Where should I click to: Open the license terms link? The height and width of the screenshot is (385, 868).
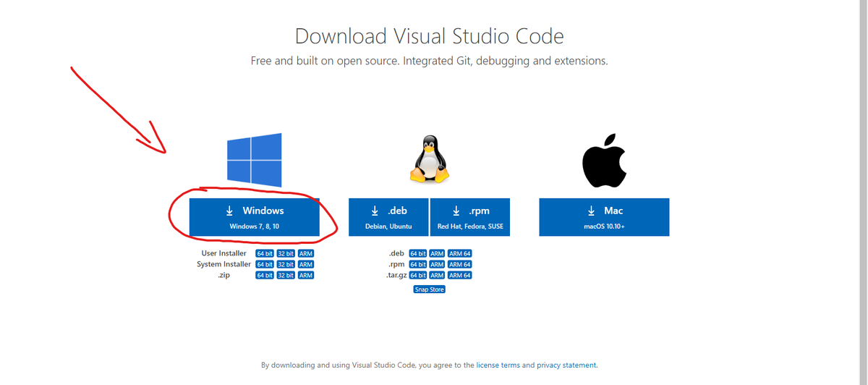point(498,365)
